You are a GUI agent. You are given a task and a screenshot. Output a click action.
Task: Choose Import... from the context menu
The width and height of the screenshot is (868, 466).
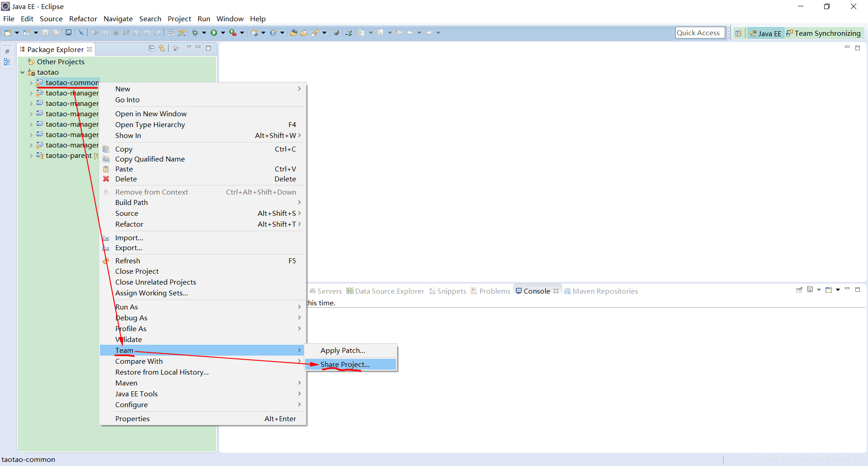coord(203,238)
